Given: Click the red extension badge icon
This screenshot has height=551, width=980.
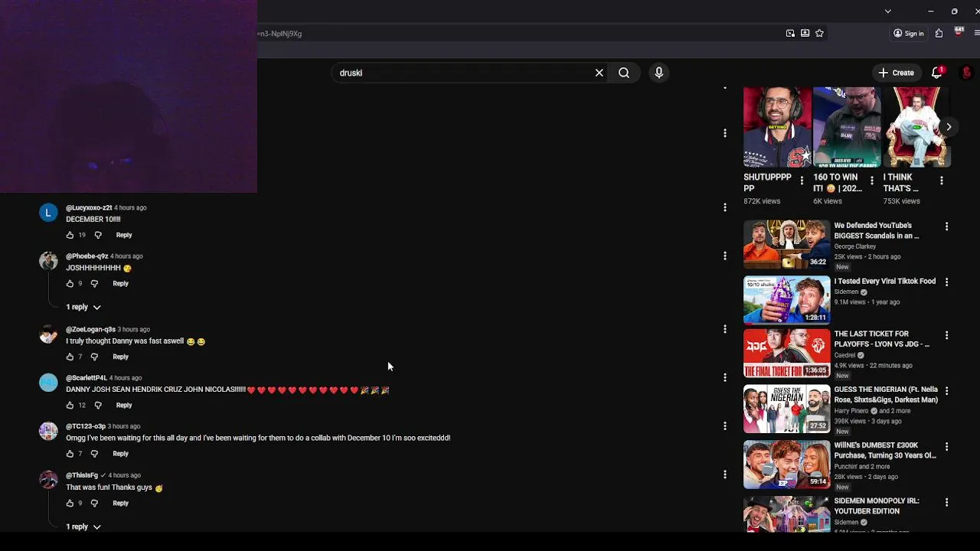Looking at the screenshot, I should coord(958,33).
